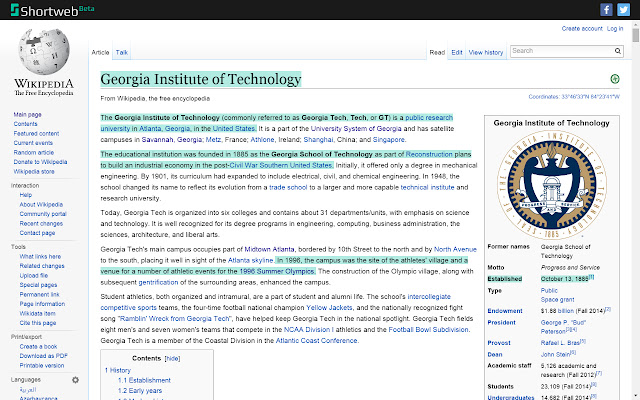The height and width of the screenshot is (400, 640).
Task: Open the trade school link
Action: point(288,187)
